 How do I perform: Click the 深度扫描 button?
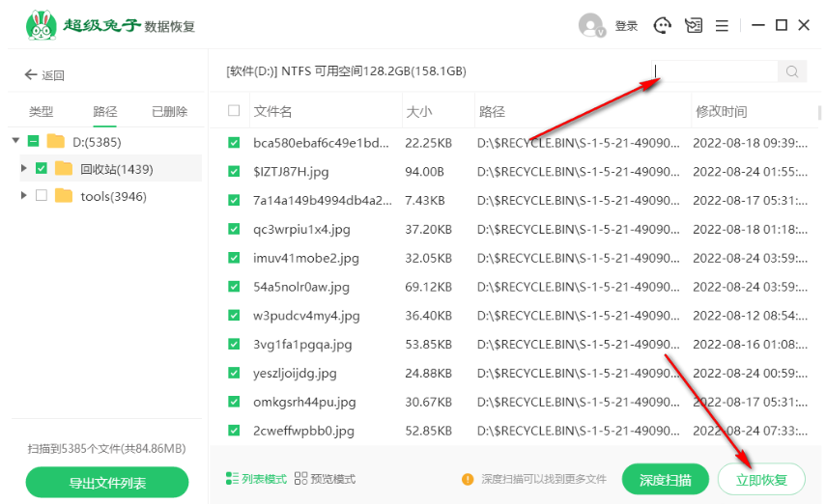[665, 479]
